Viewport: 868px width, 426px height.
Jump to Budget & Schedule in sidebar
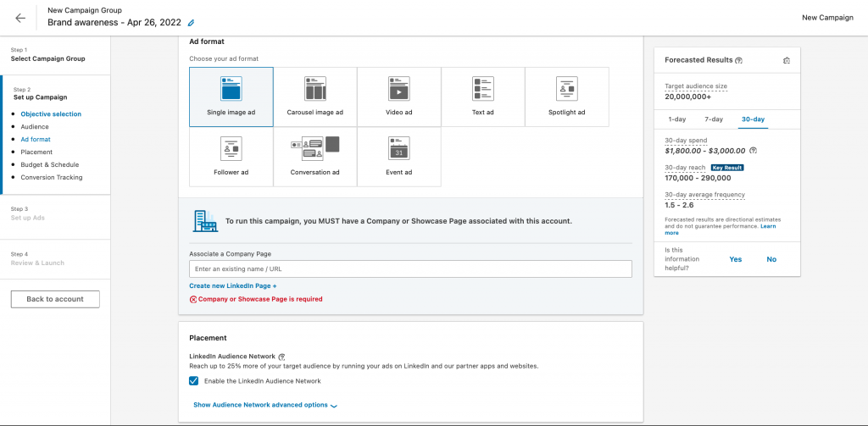(x=50, y=164)
